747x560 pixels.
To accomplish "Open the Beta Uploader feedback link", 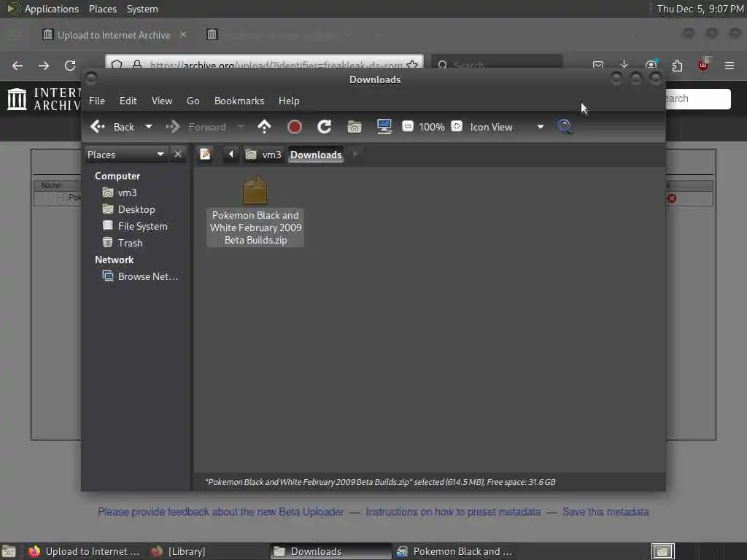I will 220,512.
